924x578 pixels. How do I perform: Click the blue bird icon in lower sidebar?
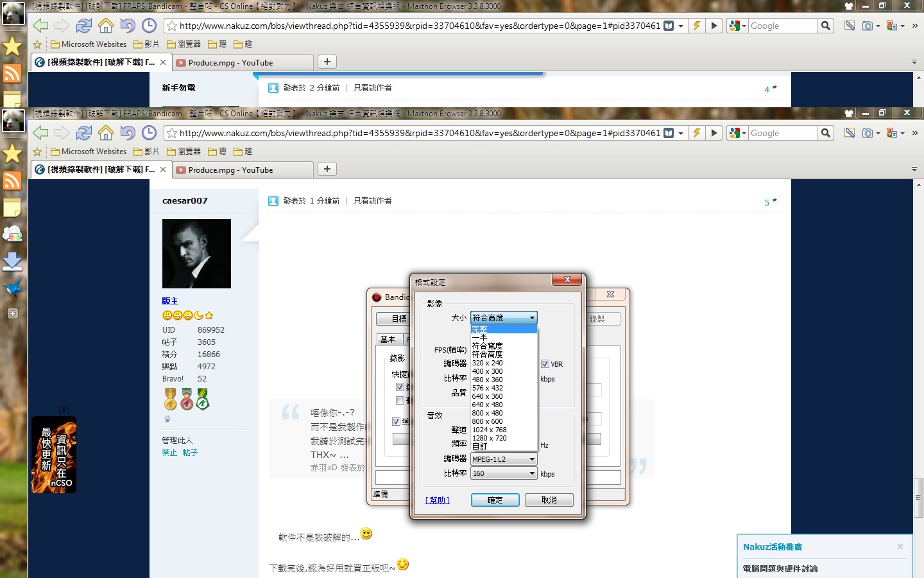tap(12, 288)
